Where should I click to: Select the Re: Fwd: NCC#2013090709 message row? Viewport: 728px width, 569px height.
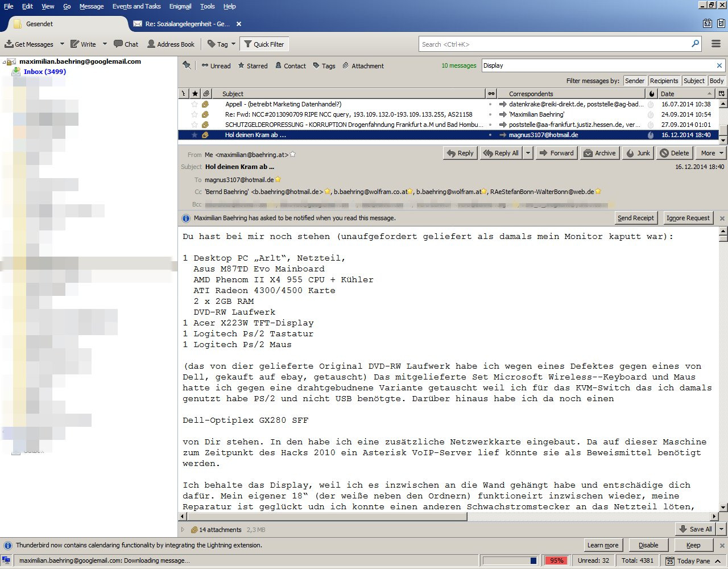click(448, 114)
